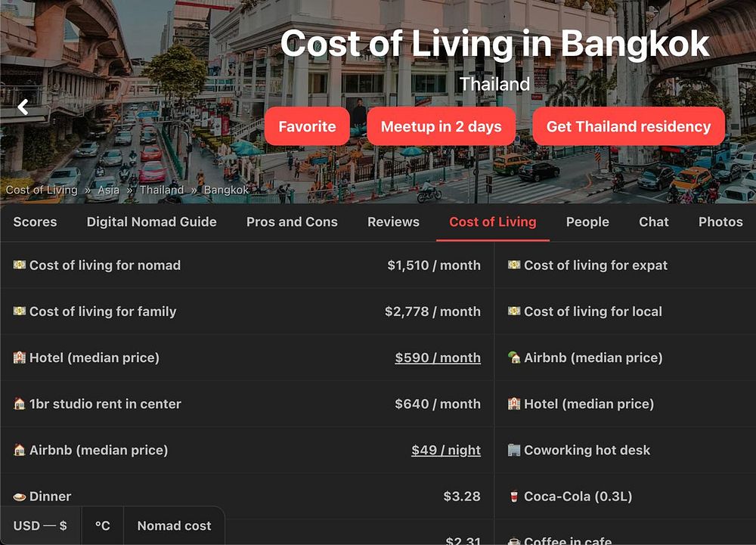The width and height of the screenshot is (756, 545).
Task: Toggle the Nomad cost mode button
Action: point(174,525)
